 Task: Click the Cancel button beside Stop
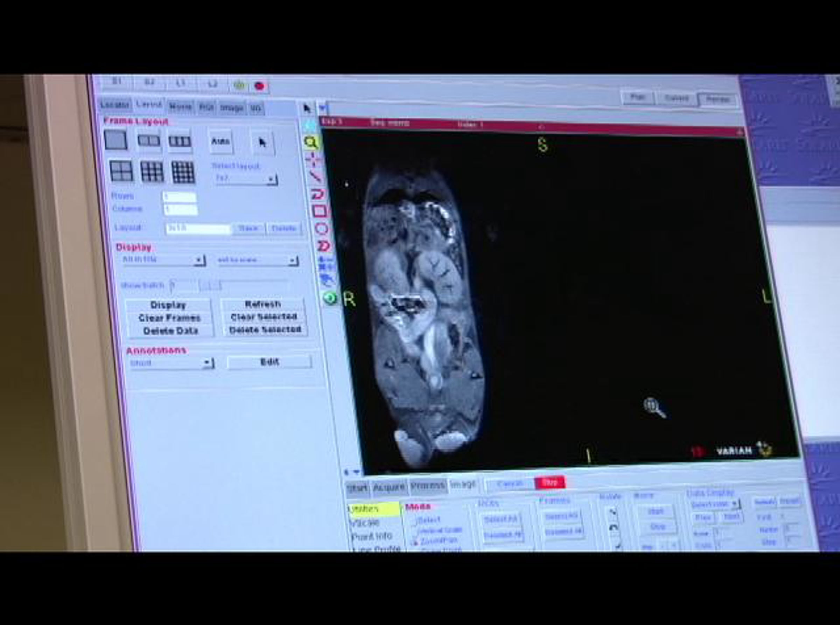coord(510,484)
